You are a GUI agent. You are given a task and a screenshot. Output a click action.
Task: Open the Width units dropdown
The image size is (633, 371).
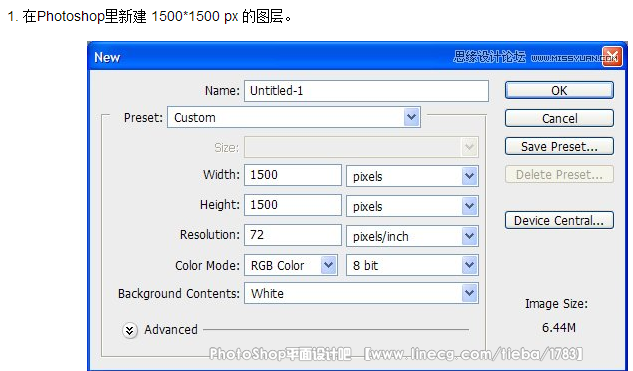(412, 176)
